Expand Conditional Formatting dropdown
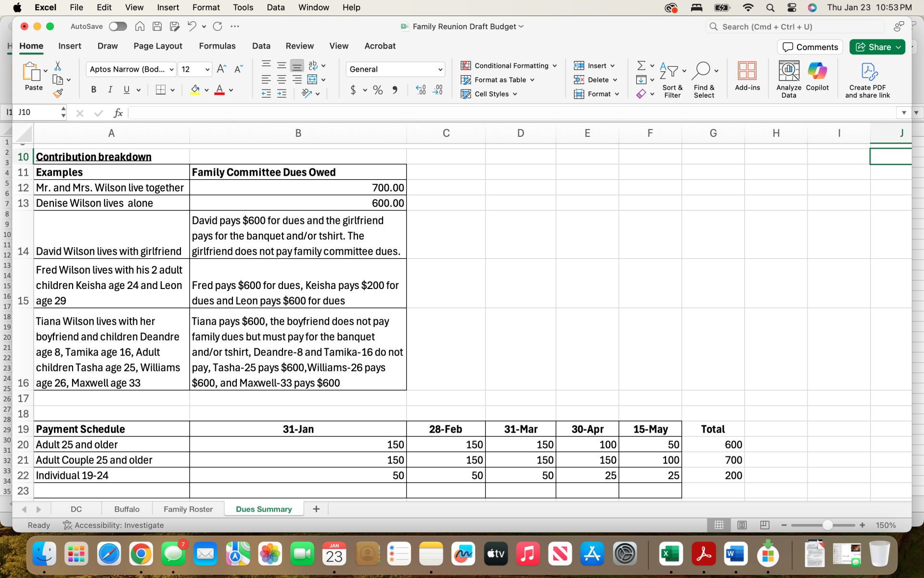This screenshot has height=578, width=924. coord(555,66)
